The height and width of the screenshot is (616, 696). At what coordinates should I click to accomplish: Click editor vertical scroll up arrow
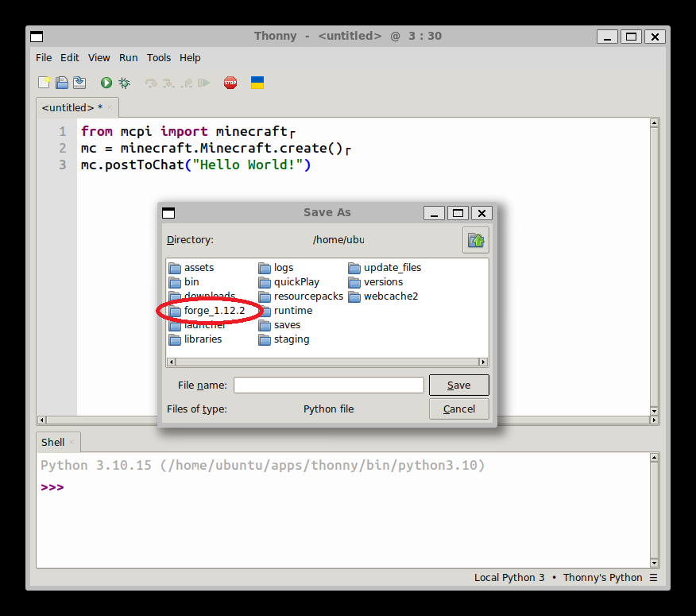[x=654, y=123]
